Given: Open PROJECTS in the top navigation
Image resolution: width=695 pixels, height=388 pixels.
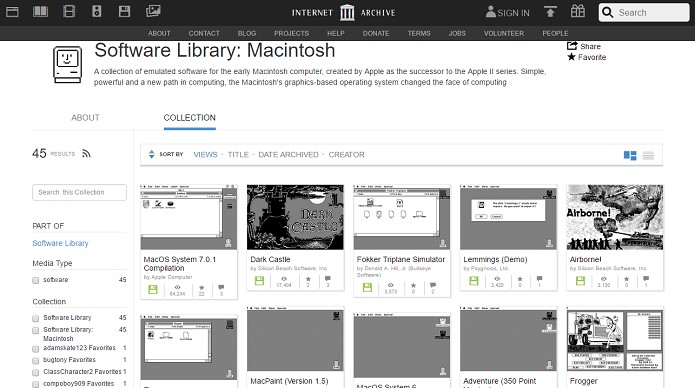Looking at the screenshot, I should (291, 33).
